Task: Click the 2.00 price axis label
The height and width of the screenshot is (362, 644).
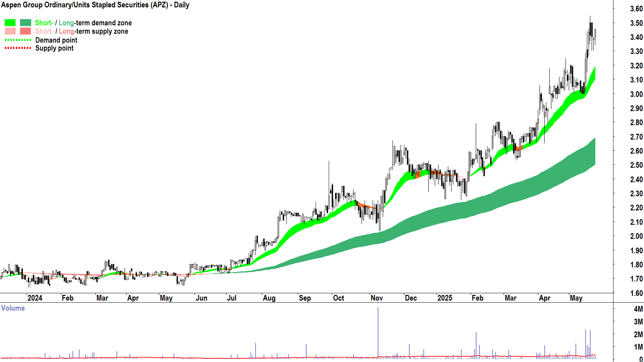Action: coord(636,236)
